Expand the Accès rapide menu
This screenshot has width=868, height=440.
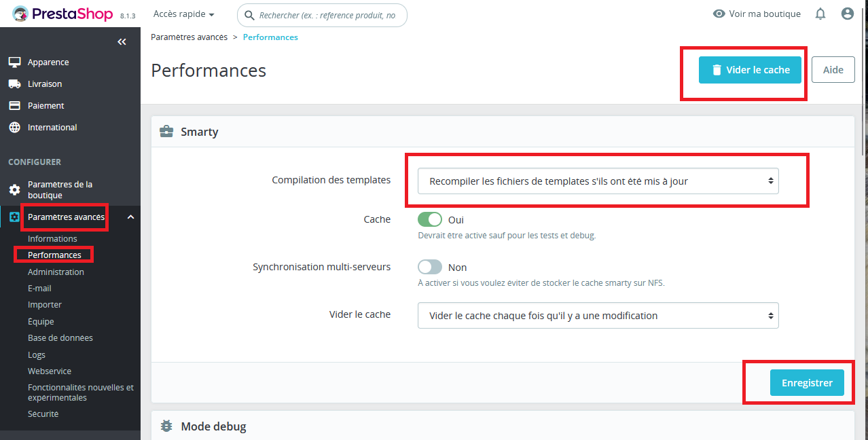183,14
